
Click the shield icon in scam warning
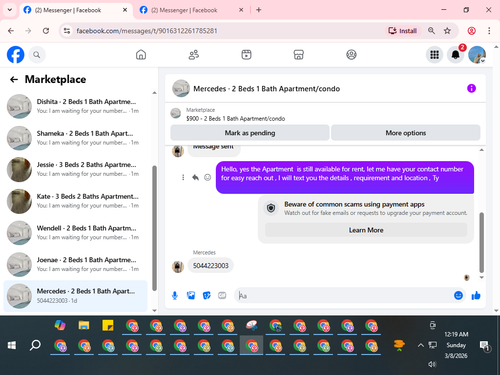pyautogui.click(x=271, y=208)
